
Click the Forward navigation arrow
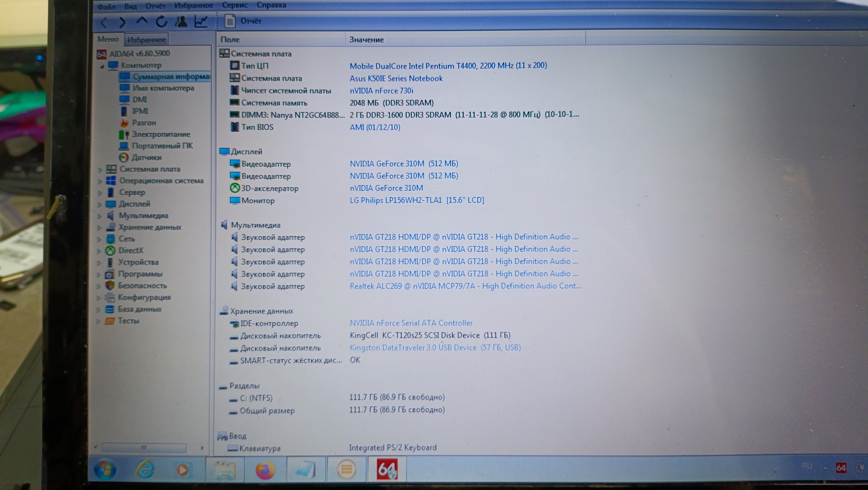pos(122,23)
